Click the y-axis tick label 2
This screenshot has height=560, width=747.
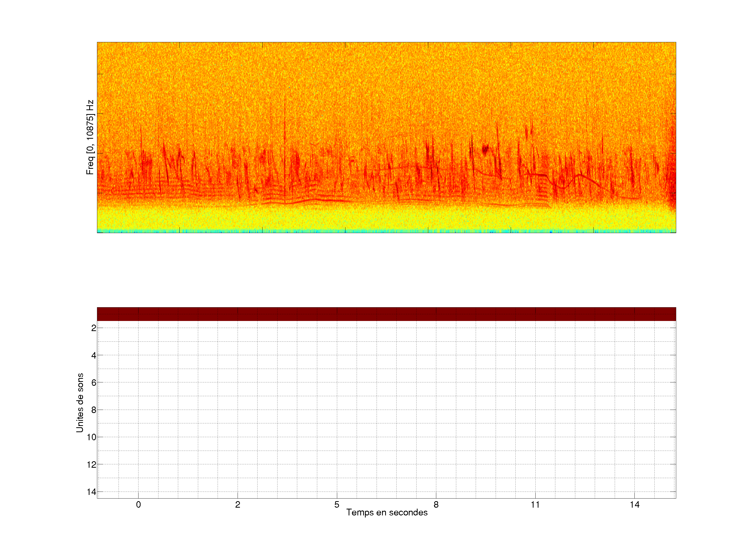point(94,328)
